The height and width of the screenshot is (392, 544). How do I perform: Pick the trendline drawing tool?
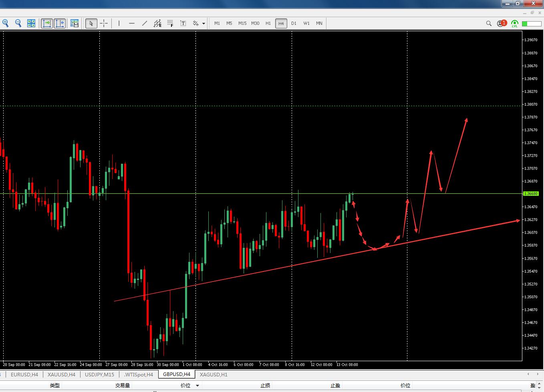click(145, 23)
